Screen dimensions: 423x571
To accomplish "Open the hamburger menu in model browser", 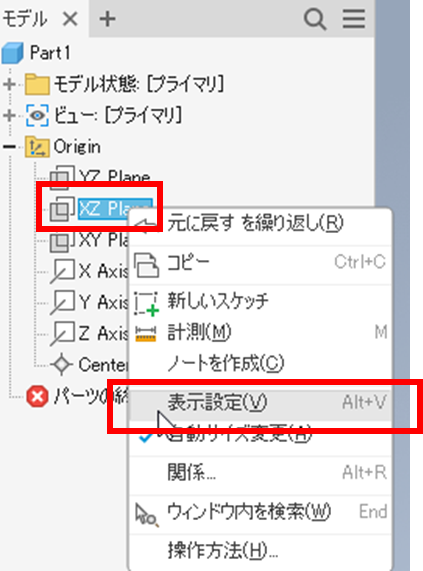I will (x=353, y=18).
